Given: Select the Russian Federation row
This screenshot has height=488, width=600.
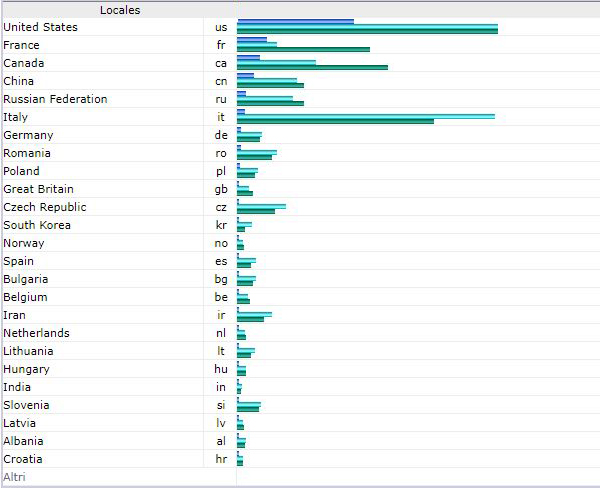Looking at the screenshot, I should pos(300,99).
